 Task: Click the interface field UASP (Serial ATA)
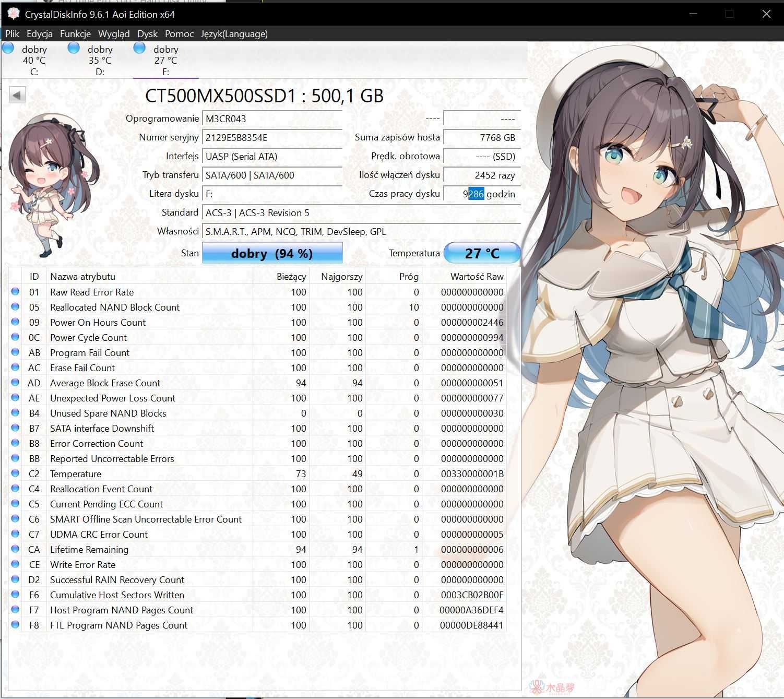point(272,156)
